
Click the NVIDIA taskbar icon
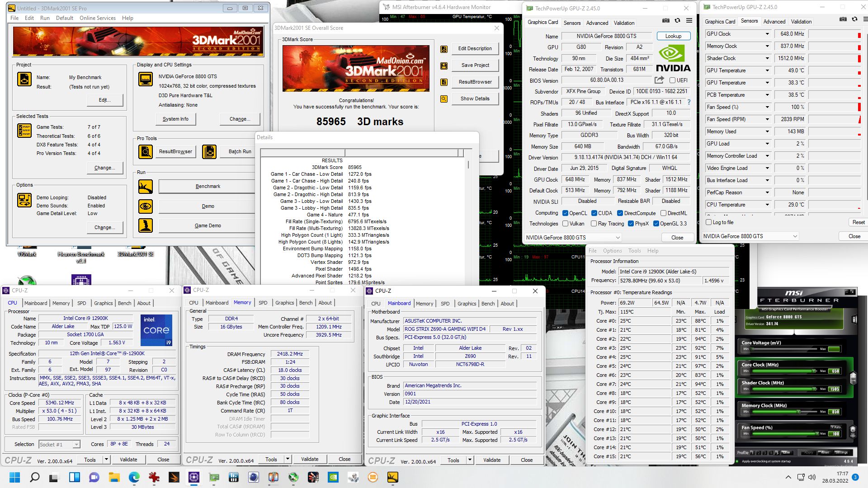click(x=333, y=477)
